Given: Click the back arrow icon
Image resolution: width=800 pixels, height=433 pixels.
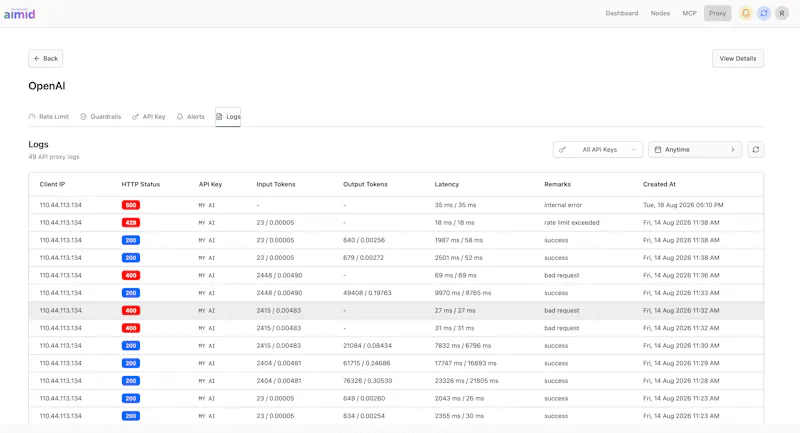Looking at the screenshot, I should coord(37,59).
